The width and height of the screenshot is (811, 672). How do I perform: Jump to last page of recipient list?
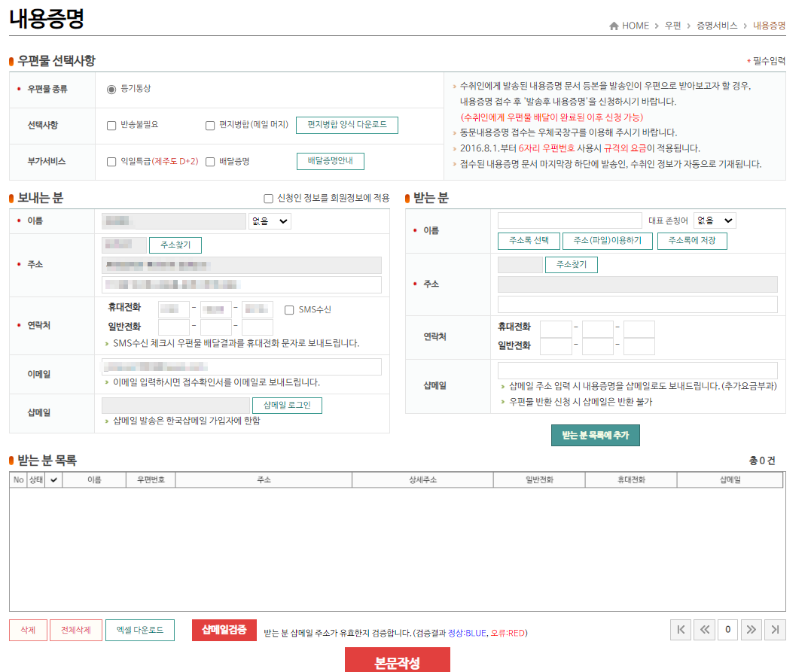(x=775, y=630)
